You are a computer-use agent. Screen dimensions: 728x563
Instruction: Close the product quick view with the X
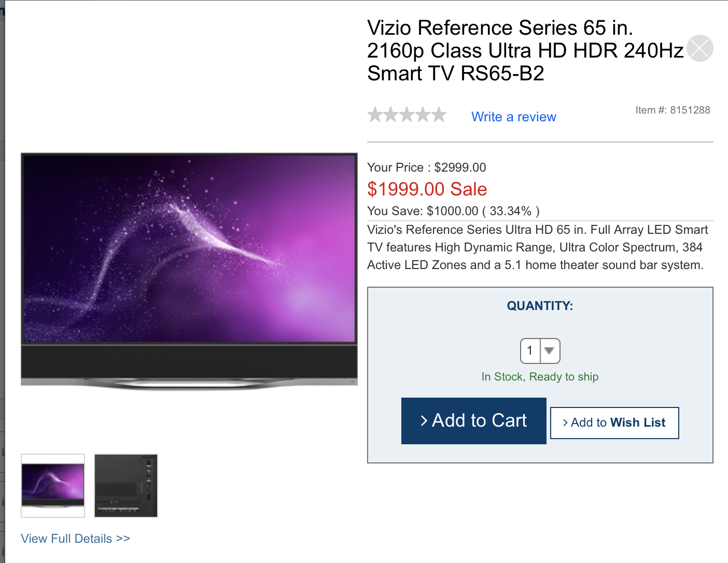699,49
